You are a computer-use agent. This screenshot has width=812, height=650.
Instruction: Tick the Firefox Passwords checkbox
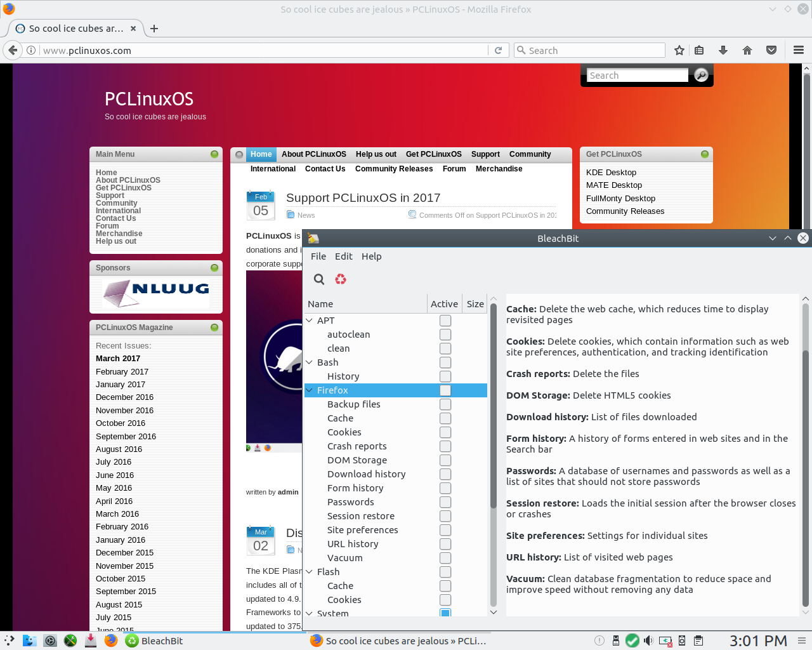click(x=445, y=502)
